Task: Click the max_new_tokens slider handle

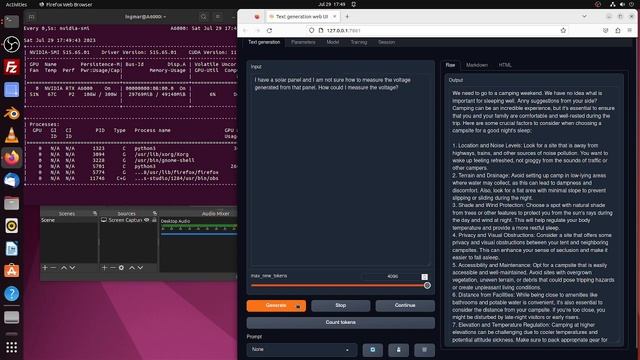Action: 427,286
